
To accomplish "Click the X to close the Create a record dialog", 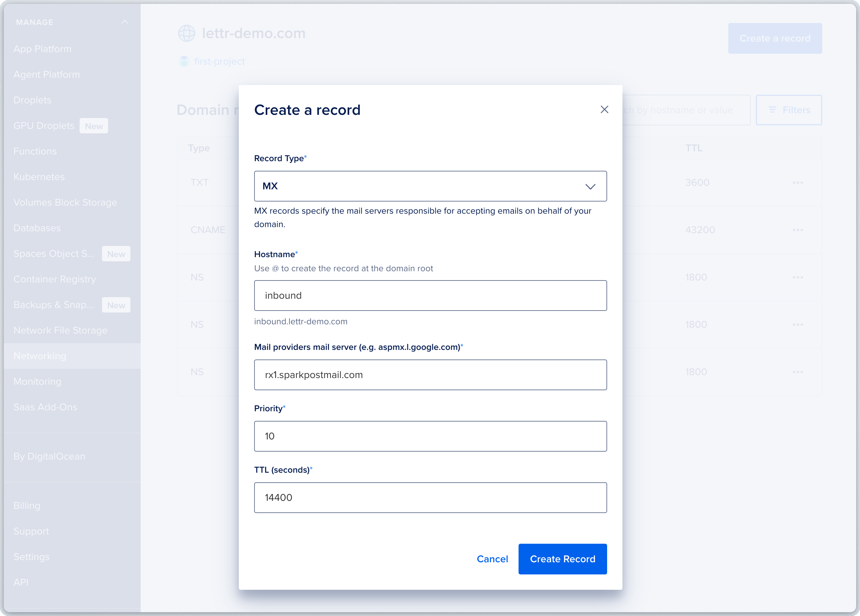I will tap(605, 109).
